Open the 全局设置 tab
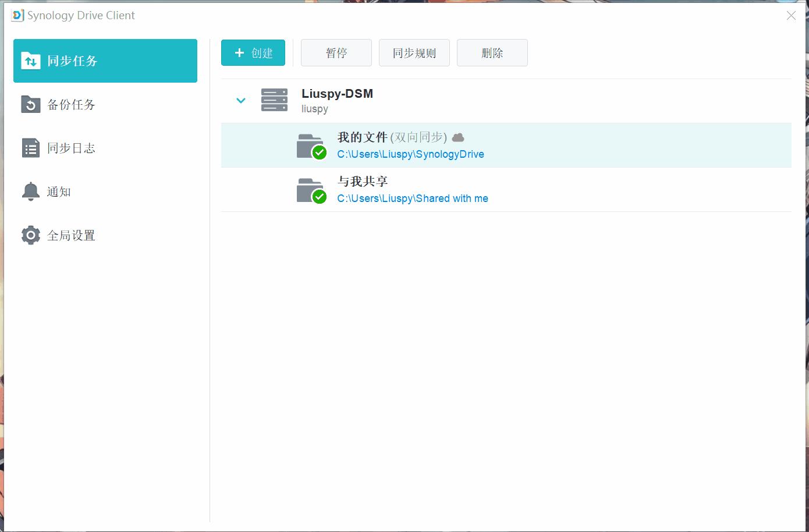 pos(105,235)
